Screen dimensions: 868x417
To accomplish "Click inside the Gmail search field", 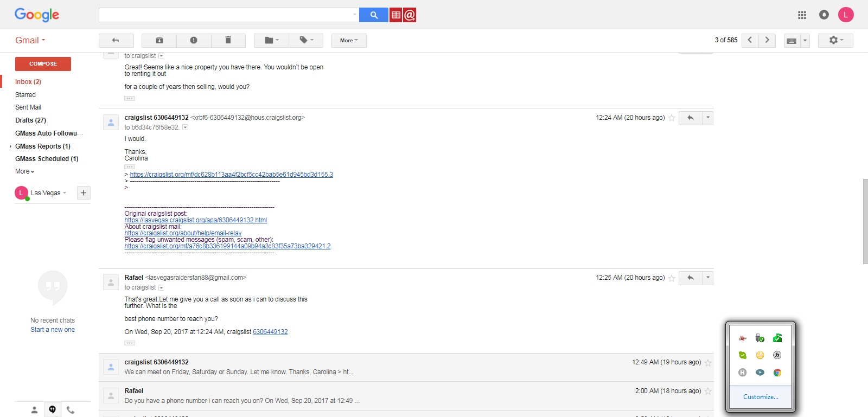I will click(225, 15).
